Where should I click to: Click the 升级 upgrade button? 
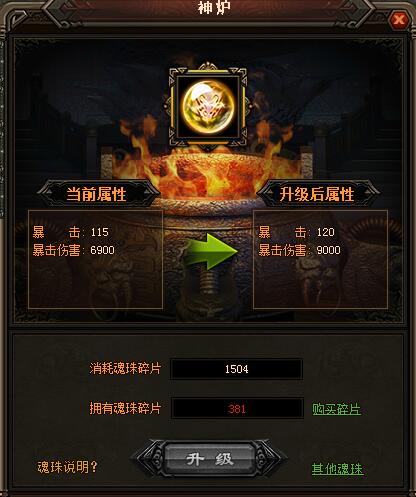coord(209,460)
